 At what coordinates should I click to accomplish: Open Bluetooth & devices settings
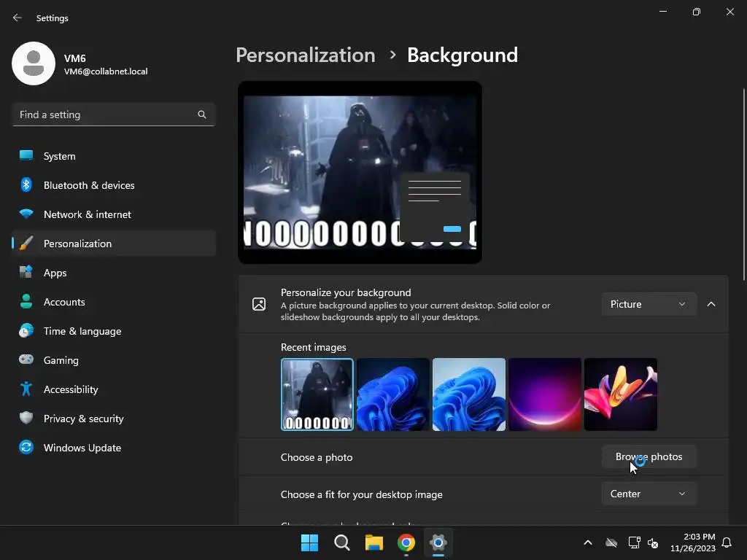click(x=114, y=185)
